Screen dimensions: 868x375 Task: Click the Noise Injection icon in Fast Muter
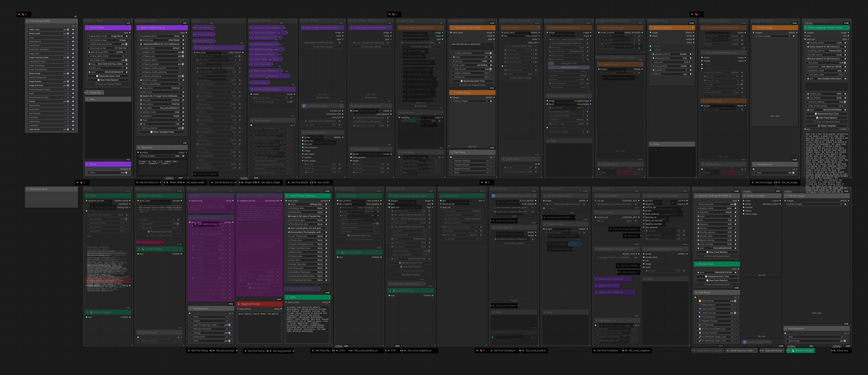coord(700,309)
